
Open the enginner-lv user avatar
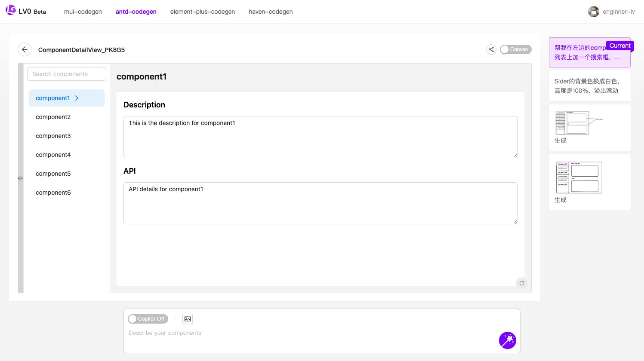pos(594,12)
